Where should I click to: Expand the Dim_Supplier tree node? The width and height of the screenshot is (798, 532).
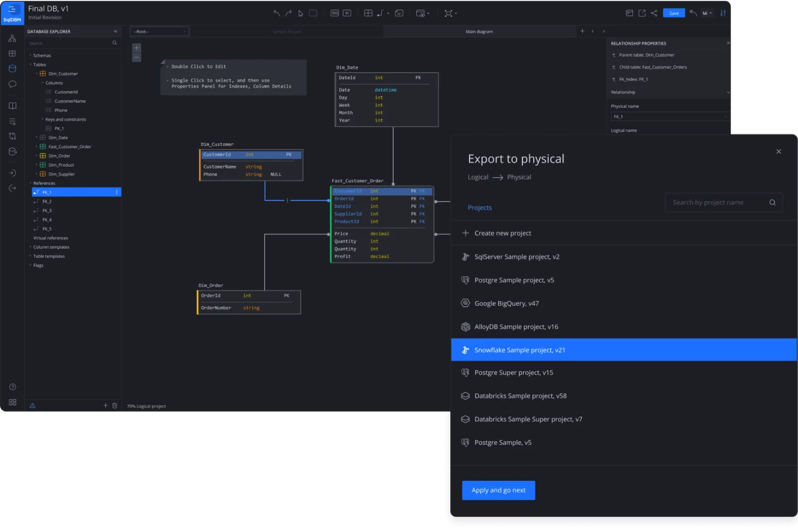click(x=37, y=174)
